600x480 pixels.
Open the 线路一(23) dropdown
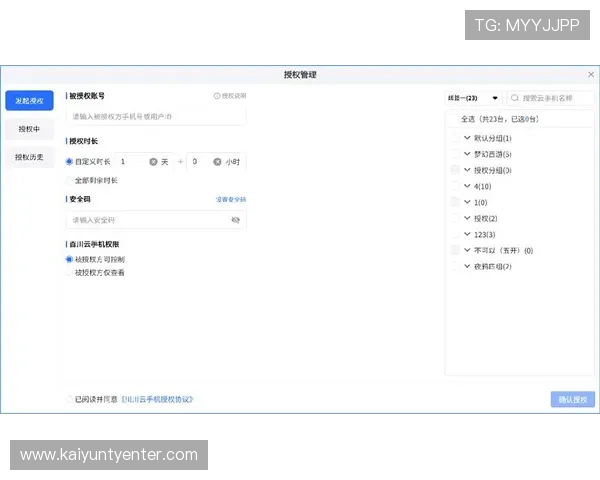coord(473,98)
